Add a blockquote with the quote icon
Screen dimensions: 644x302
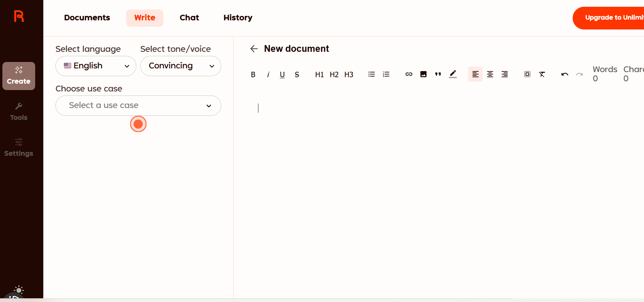click(438, 74)
